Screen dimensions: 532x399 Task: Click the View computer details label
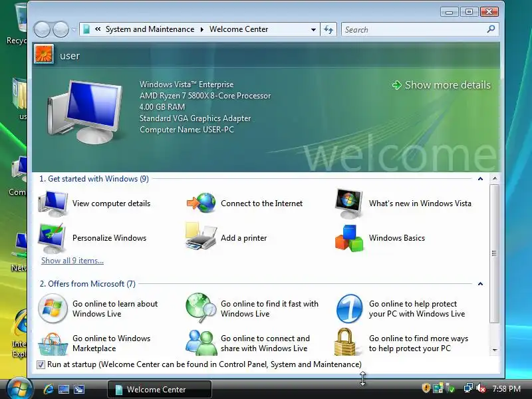111,203
